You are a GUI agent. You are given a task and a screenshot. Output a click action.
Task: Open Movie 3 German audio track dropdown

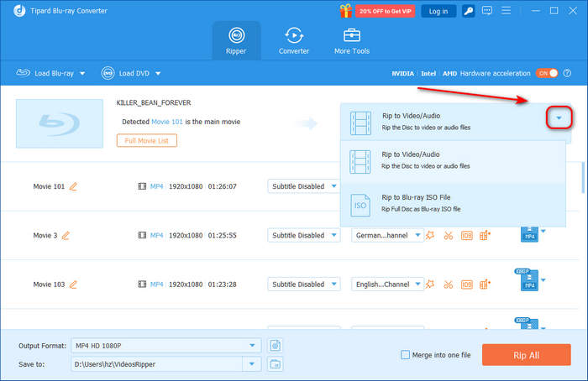click(x=387, y=235)
